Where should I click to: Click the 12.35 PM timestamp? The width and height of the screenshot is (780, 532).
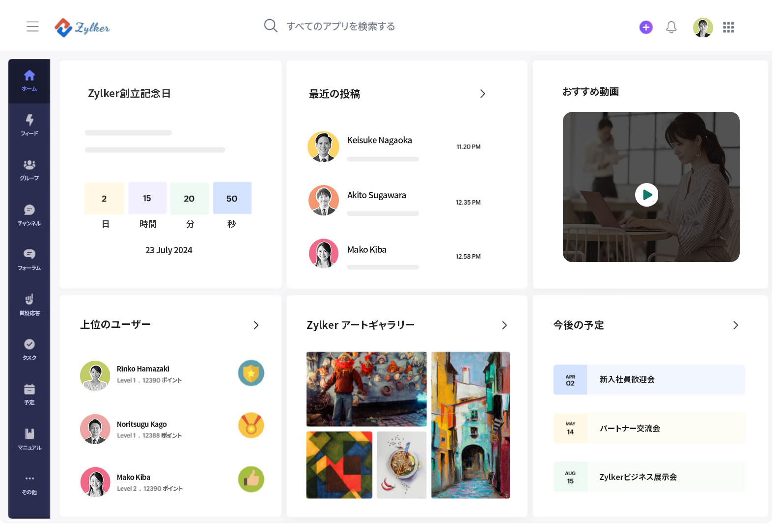468,202
